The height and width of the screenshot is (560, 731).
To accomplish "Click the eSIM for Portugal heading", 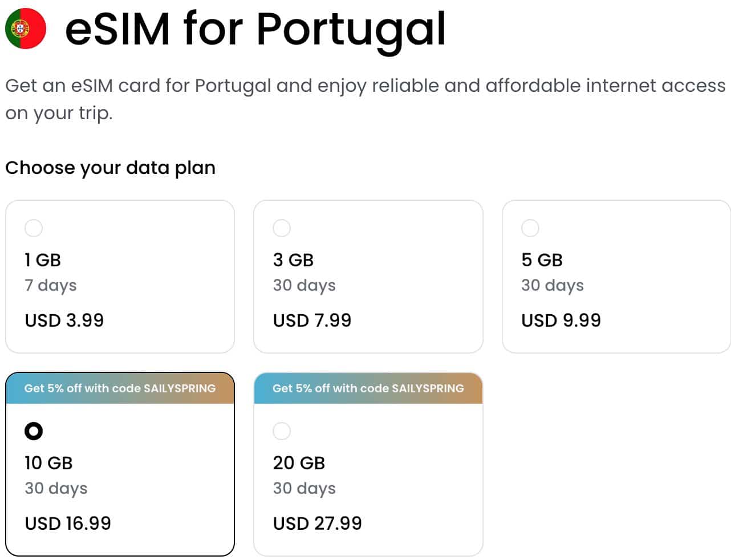I will pos(255,30).
